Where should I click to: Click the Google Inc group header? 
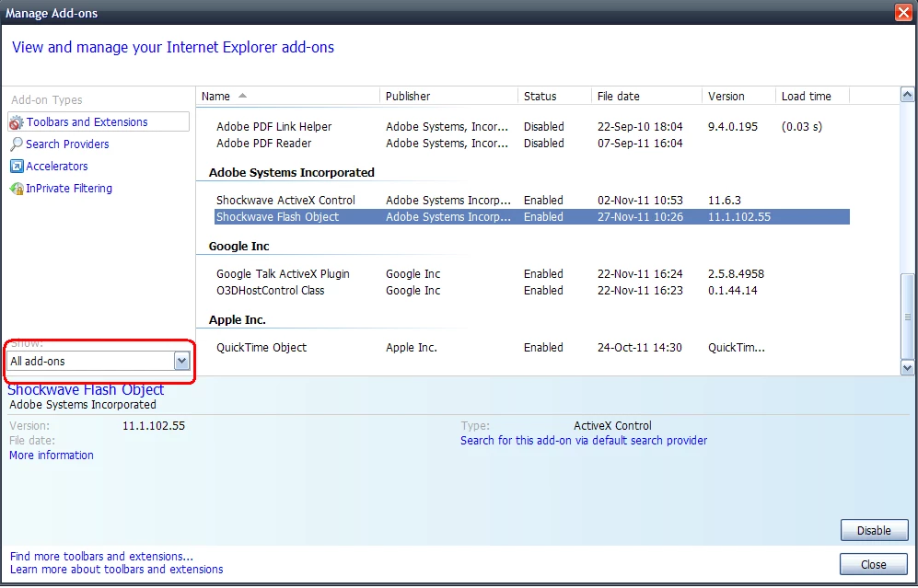238,247
